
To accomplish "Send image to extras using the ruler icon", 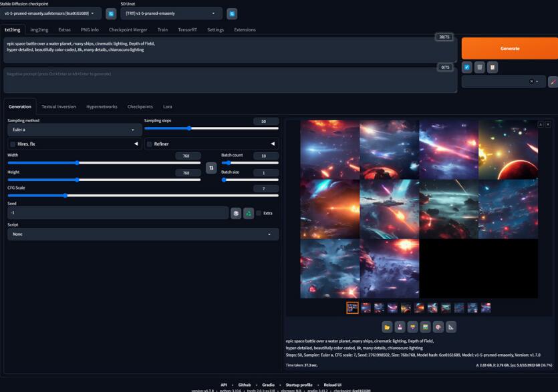I will 451,327.
